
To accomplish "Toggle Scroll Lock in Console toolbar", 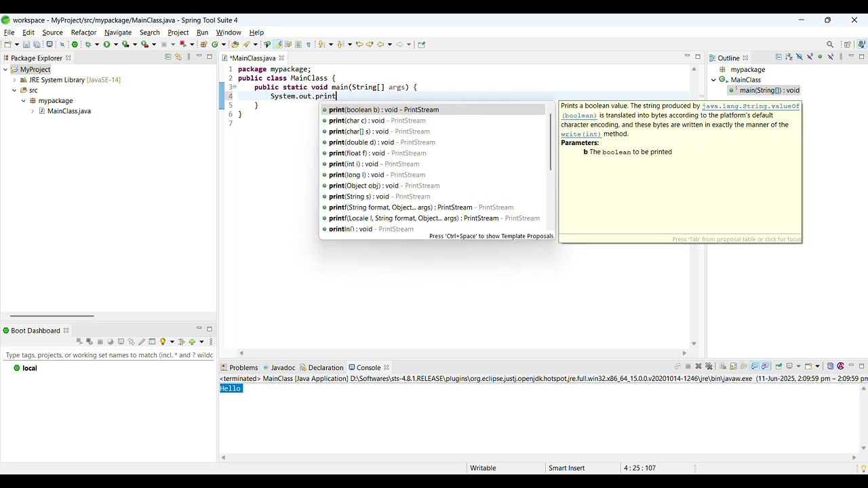I will click(734, 367).
